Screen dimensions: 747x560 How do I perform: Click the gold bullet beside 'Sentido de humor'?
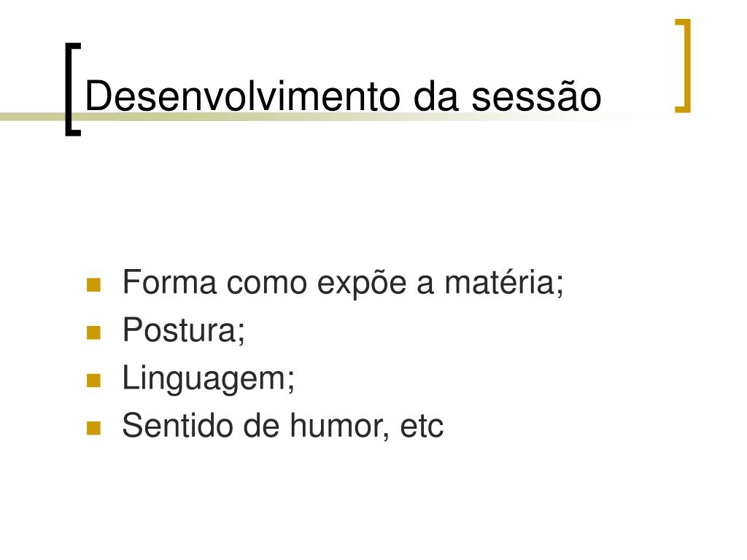[x=94, y=428]
